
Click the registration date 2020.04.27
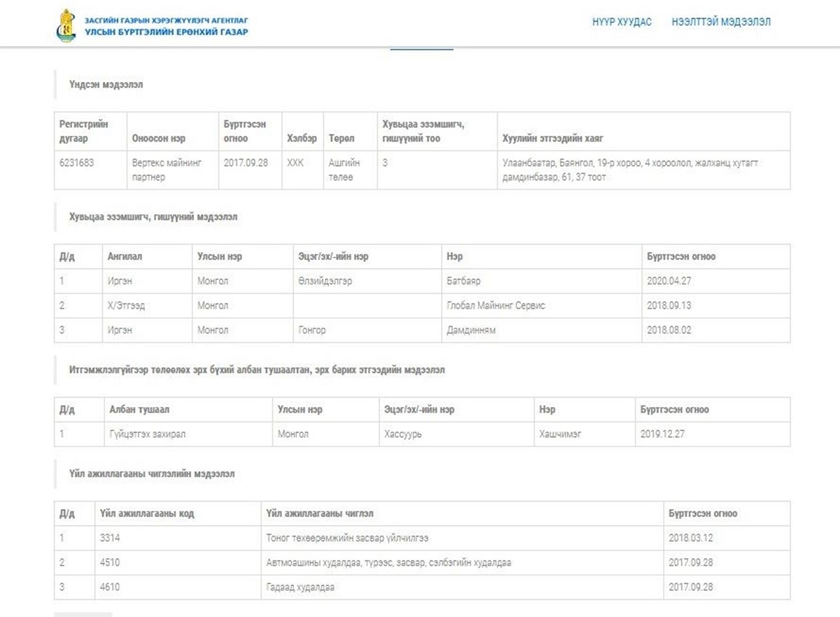click(x=669, y=281)
